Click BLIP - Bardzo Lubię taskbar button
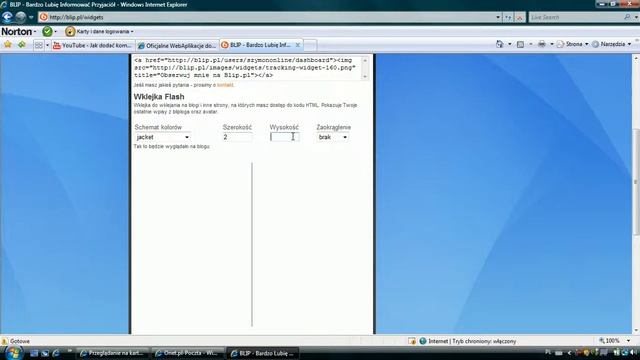Image resolution: width=640 pixels, height=360 pixels. pos(262,353)
